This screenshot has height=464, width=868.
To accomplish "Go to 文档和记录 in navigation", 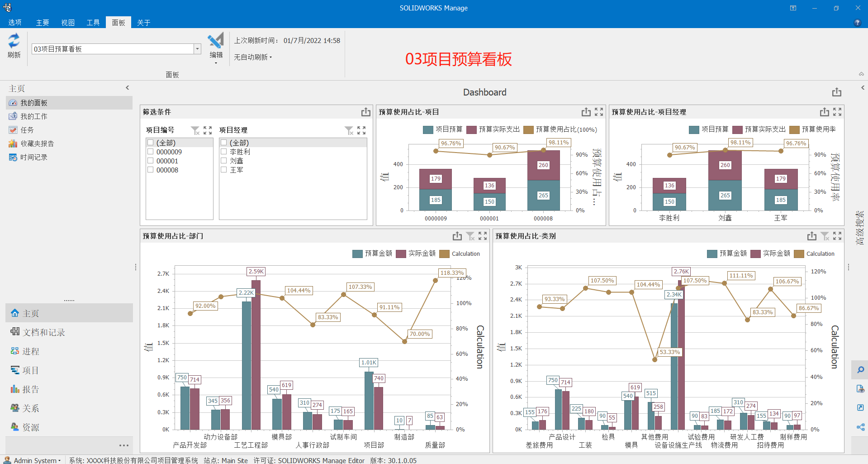I will (x=44, y=332).
